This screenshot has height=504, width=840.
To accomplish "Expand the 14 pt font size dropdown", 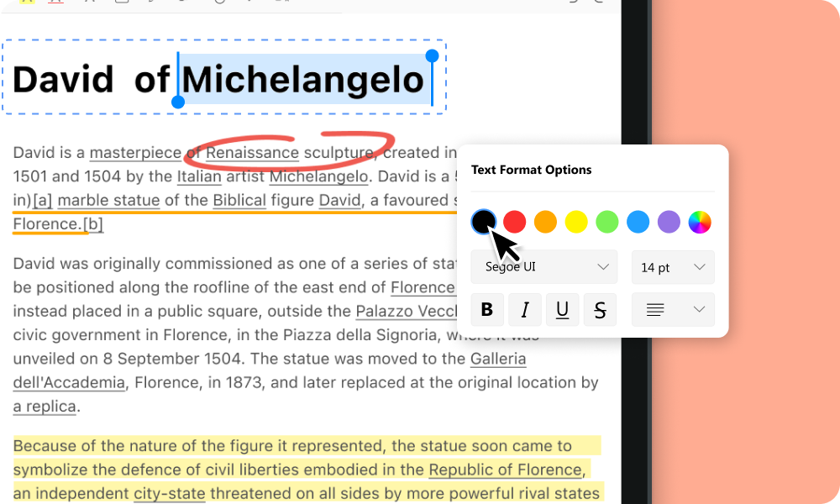I will tap(673, 267).
